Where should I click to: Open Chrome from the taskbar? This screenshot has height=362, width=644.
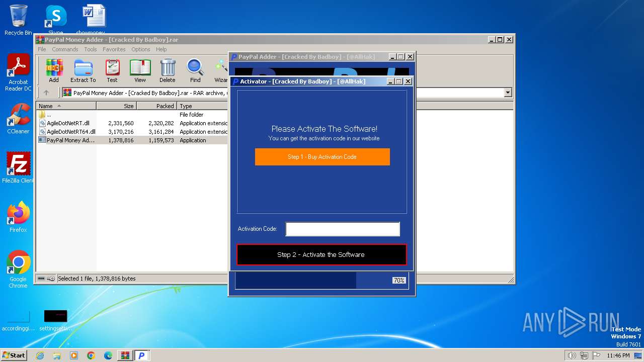91,355
